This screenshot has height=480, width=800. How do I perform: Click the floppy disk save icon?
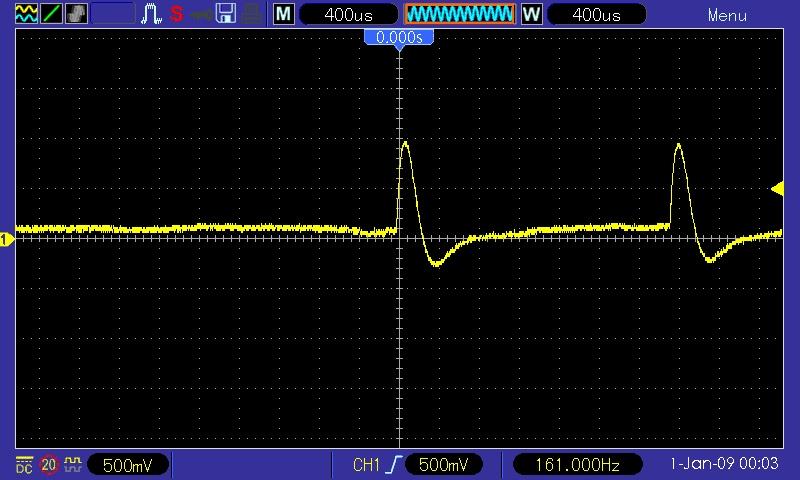coord(225,14)
